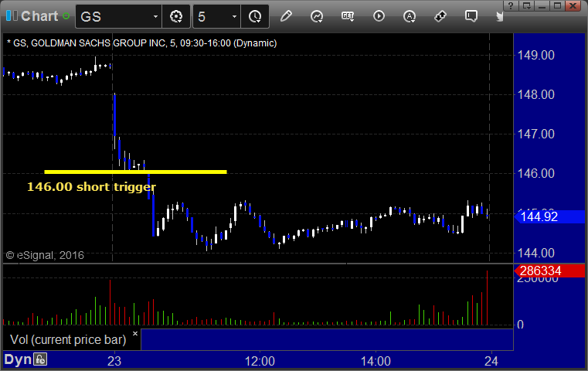The width and height of the screenshot is (588, 371).
Task: Click the '146.00 short trigger' annotation text
Action: point(91,187)
